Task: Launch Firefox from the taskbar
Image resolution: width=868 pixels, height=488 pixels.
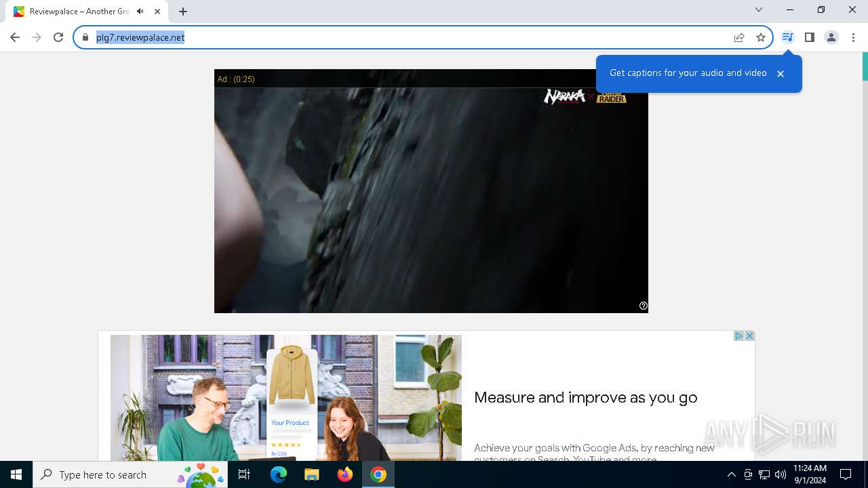Action: tap(344, 474)
